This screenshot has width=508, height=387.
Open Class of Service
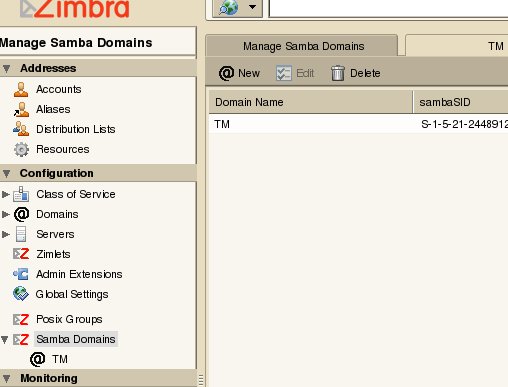click(x=76, y=194)
